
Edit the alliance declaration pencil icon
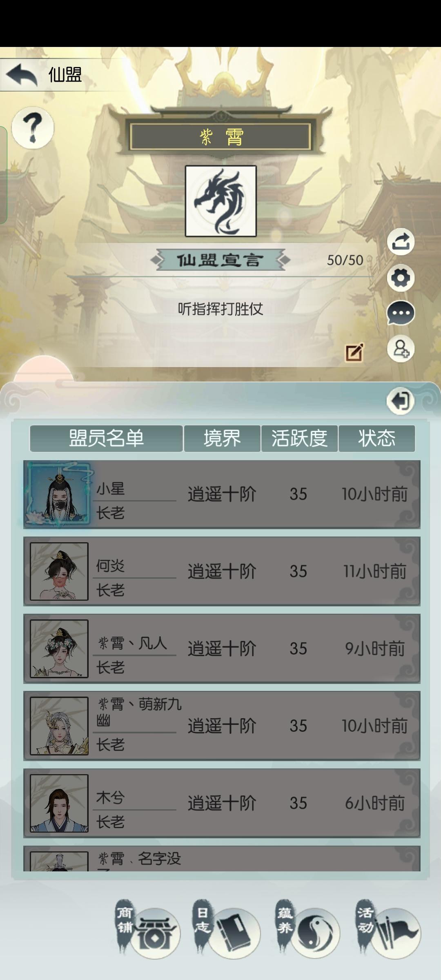354,352
